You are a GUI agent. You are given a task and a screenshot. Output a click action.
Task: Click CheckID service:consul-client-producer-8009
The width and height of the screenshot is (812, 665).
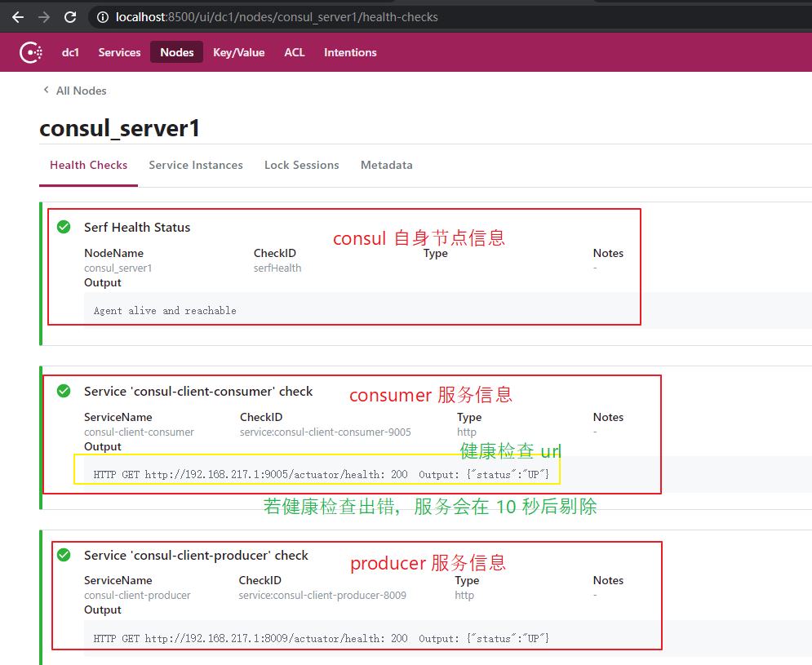pos(322,596)
